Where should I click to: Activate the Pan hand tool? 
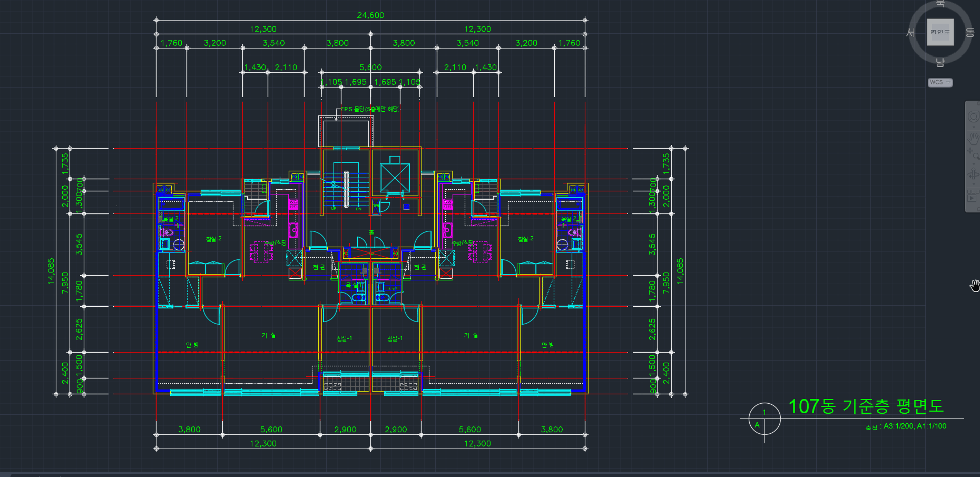(973, 138)
